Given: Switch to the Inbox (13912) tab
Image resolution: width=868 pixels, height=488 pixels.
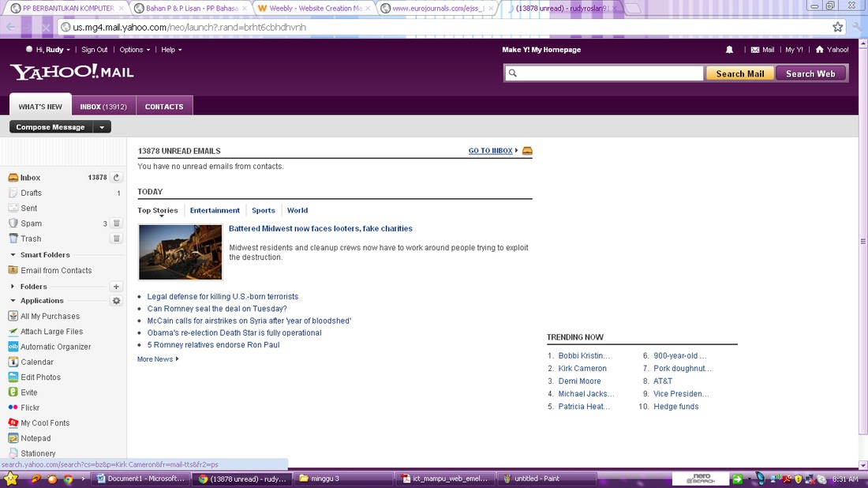Looking at the screenshot, I should click(103, 106).
